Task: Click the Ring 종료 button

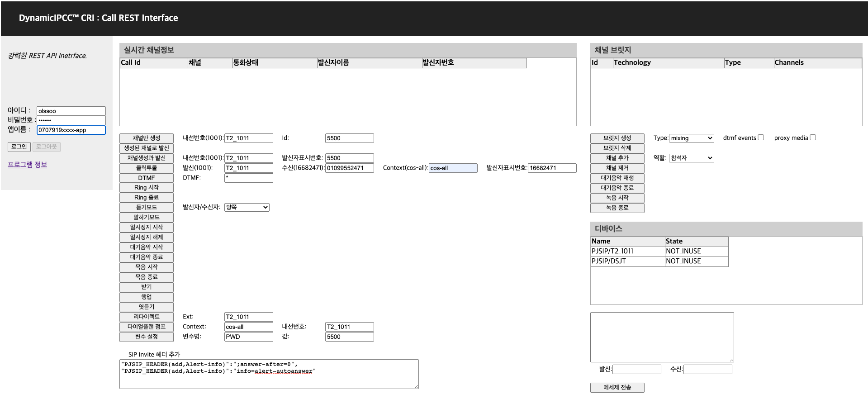Action: point(147,197)
